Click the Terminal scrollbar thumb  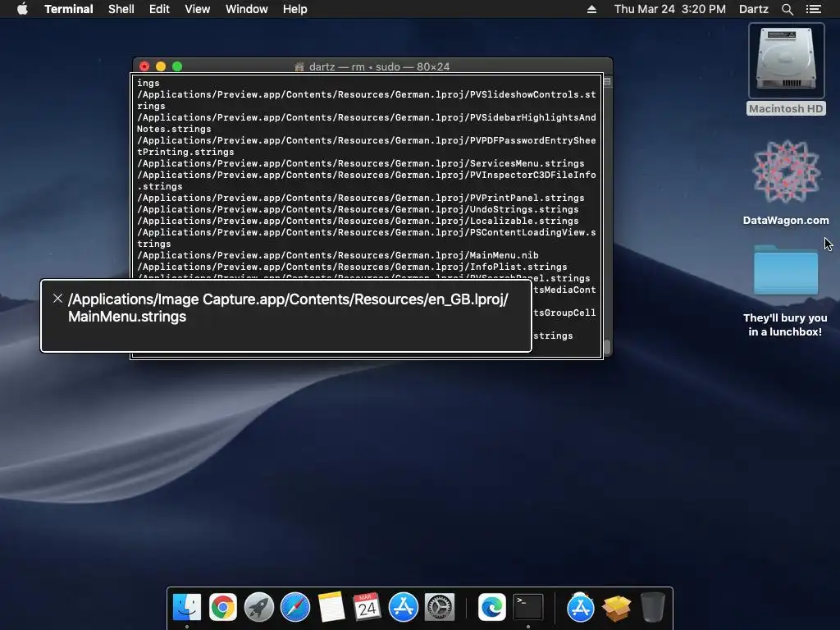pos(607,347)
